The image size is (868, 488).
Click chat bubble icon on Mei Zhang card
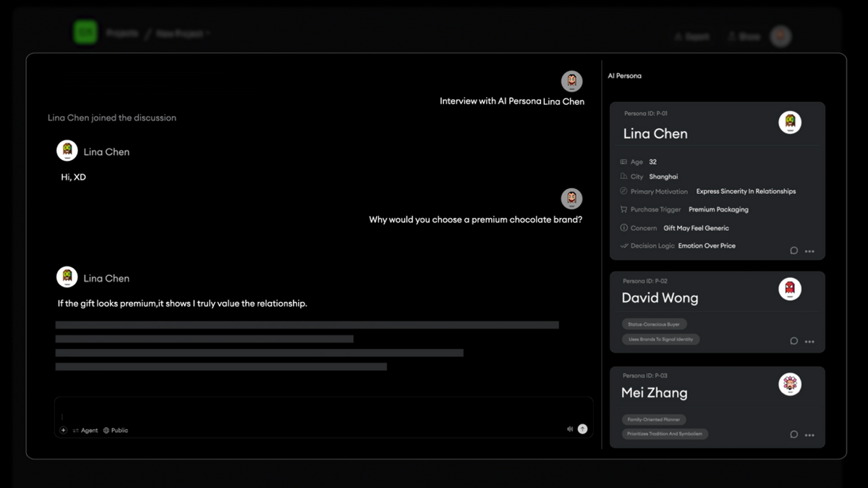point(793,434)
